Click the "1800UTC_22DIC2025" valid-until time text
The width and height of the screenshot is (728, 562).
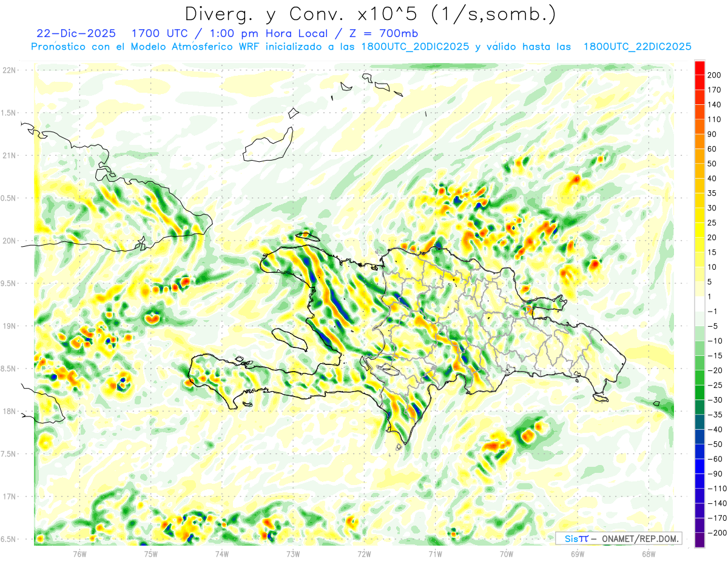638,47
